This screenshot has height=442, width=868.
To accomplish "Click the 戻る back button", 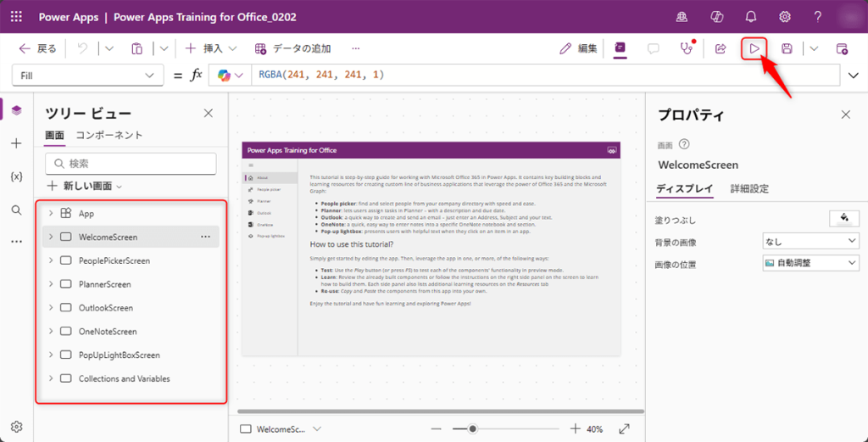I will tap(37, 48).
